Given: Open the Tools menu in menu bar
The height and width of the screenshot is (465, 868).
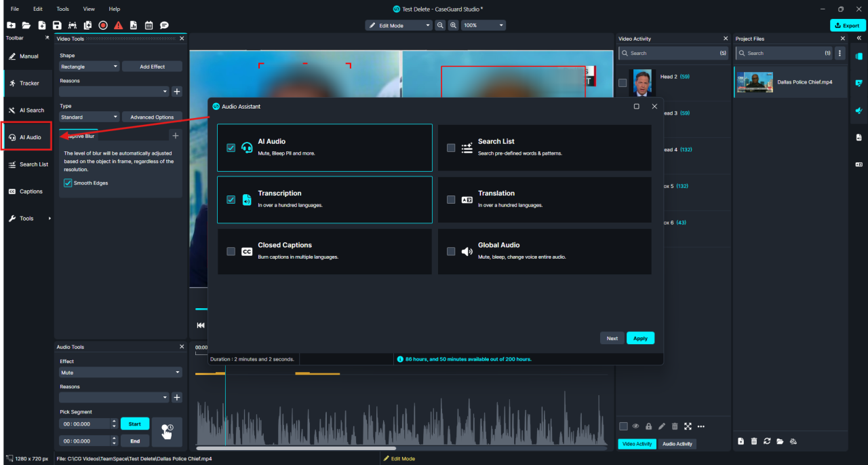Looking at the screenshot, I should (x=62, y=9).
